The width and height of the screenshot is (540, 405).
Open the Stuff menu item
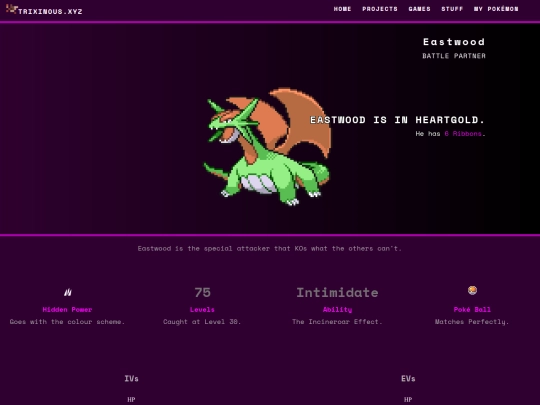point(452,9)
